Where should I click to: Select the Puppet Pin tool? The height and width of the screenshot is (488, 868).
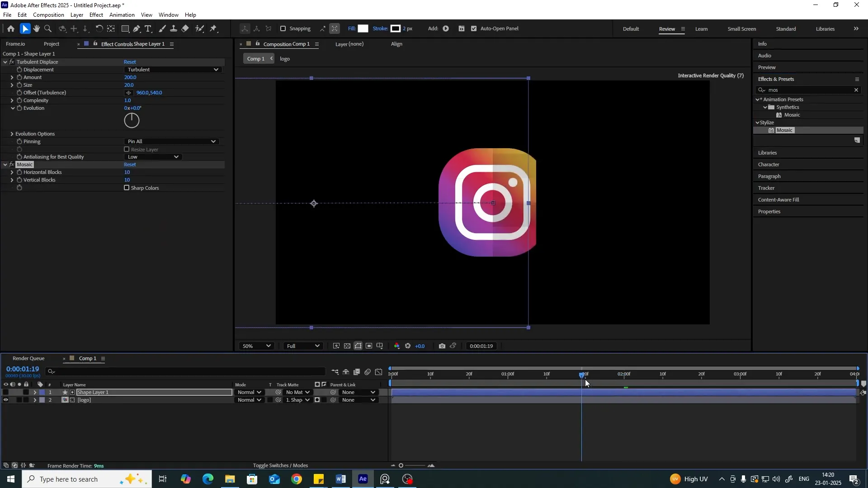point(214,29)
